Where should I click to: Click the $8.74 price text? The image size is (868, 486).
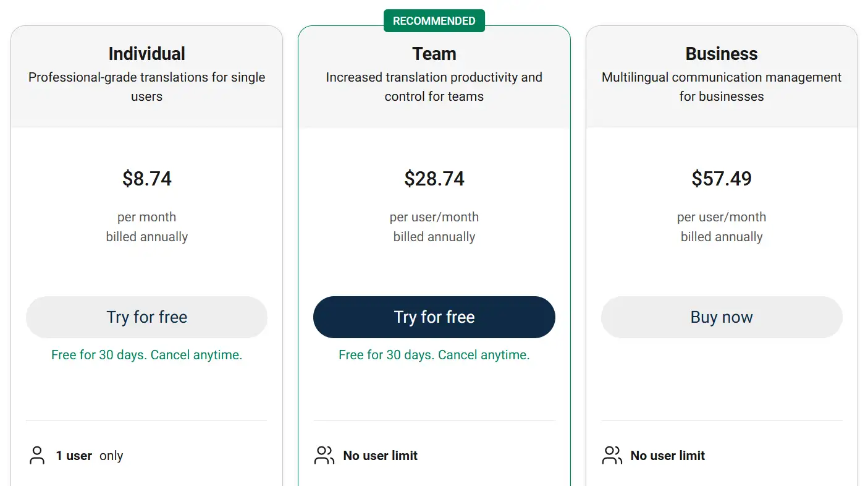pyautogui.click(x=146, y=179)
